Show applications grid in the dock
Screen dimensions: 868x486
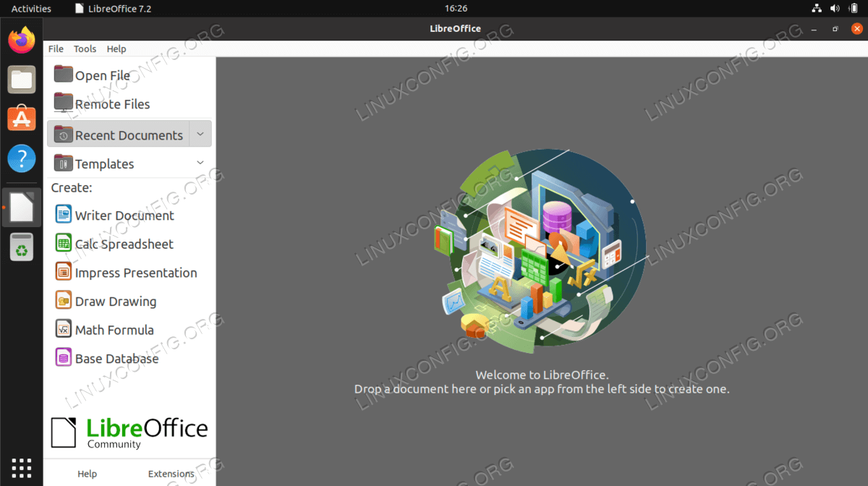pos(22,467)
